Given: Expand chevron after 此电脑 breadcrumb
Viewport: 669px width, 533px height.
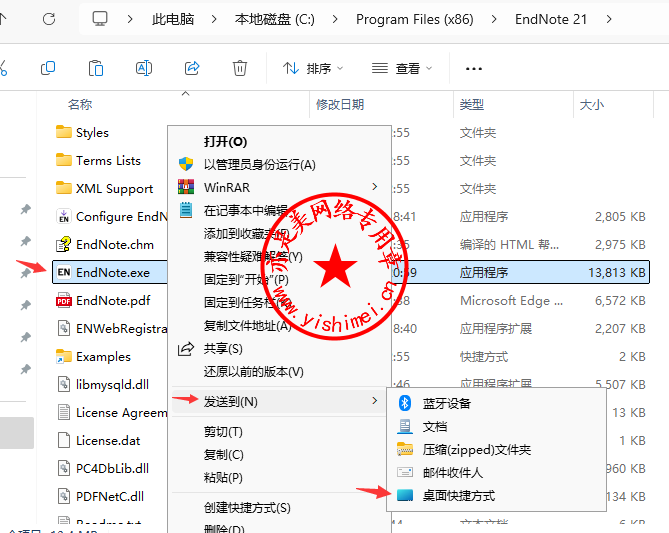Looking at the screenshot, I should point(214,19).
